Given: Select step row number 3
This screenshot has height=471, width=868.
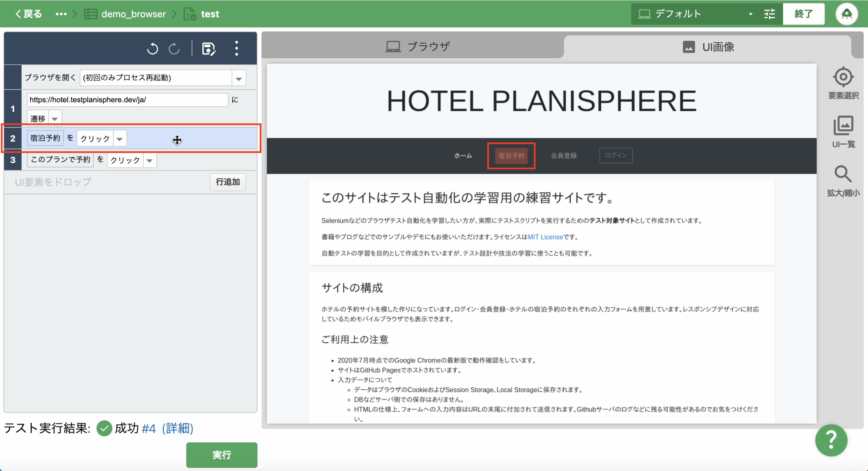Looking at the screenshot, I should tap(13, 160).
